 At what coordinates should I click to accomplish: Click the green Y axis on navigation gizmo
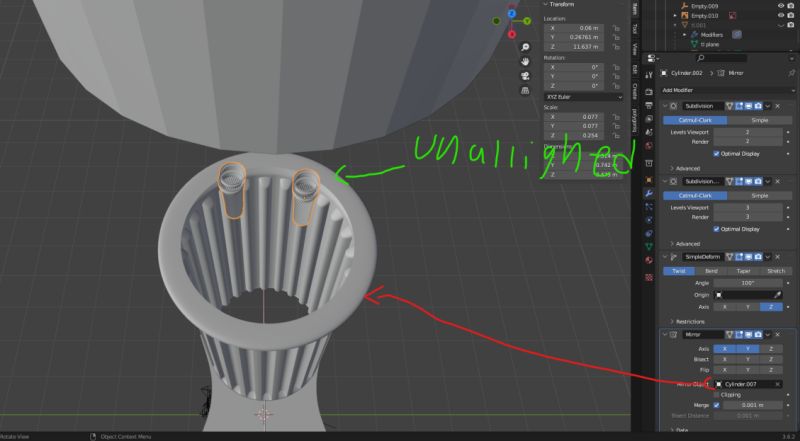point(527,21)
